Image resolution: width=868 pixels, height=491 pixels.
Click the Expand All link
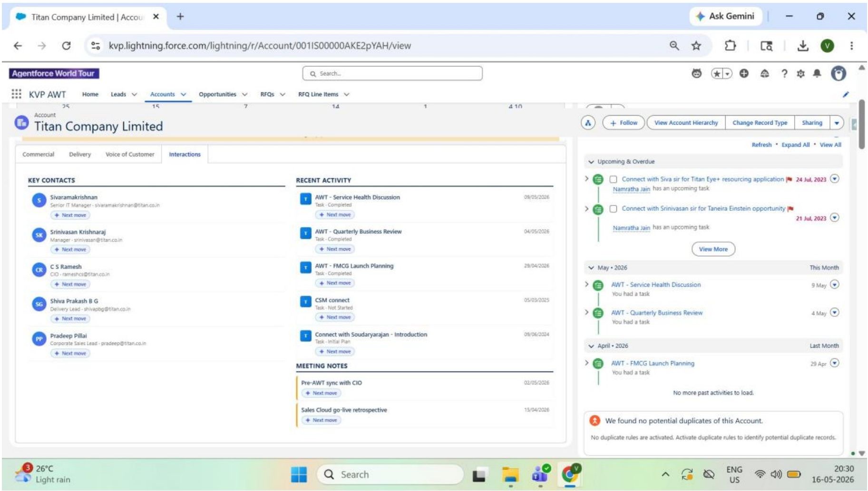[x=796, y=145]
